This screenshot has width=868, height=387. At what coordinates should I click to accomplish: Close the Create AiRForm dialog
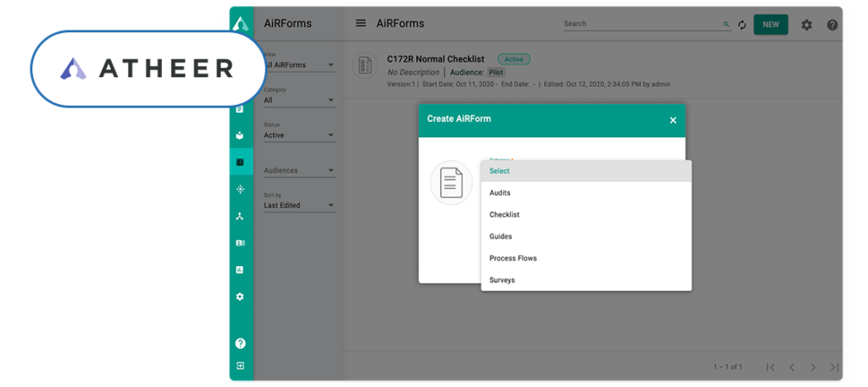click(x=673, y=120)
